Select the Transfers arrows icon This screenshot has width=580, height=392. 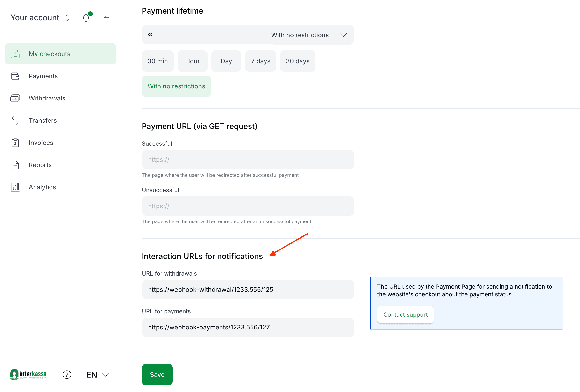[15, 121]
